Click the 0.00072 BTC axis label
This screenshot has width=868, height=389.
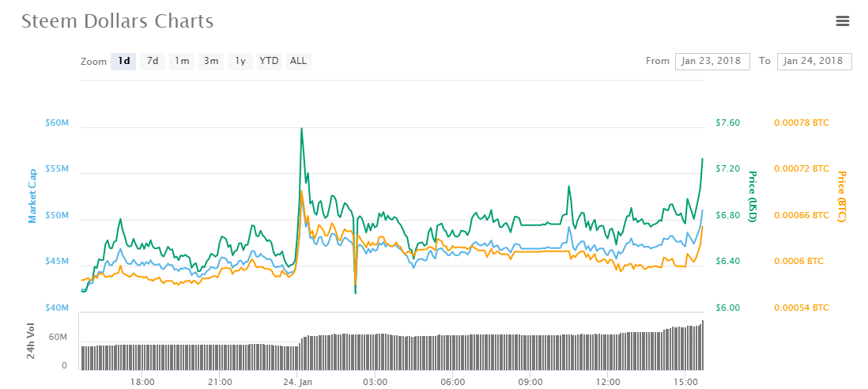click(x=801, y=168)
